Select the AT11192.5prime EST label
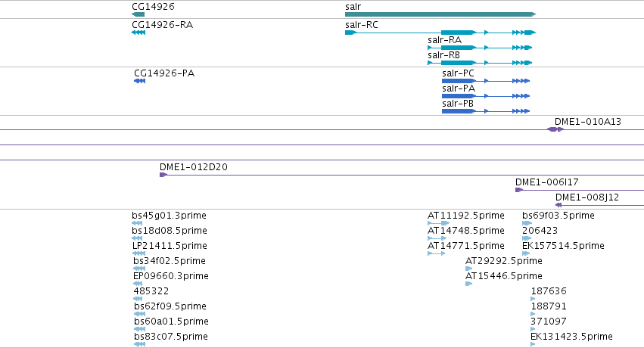This screenshot has width=644, height=348. pos(465,216)
